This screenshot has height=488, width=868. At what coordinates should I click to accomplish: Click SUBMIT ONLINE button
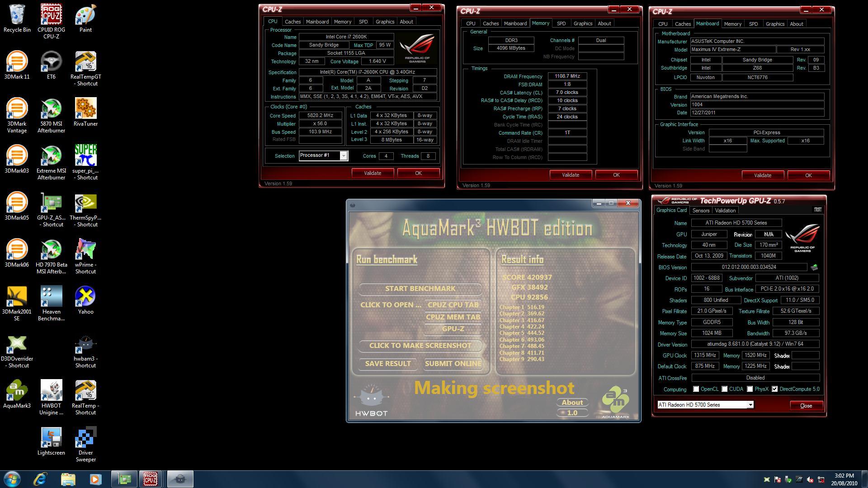(453, 364)
